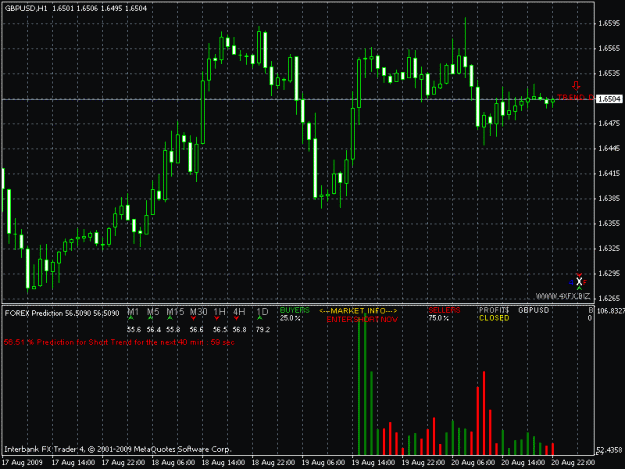Click the red down arrow under 1H
The width and height of the screenshot is (625, 469).
click(x=217, y=318)
